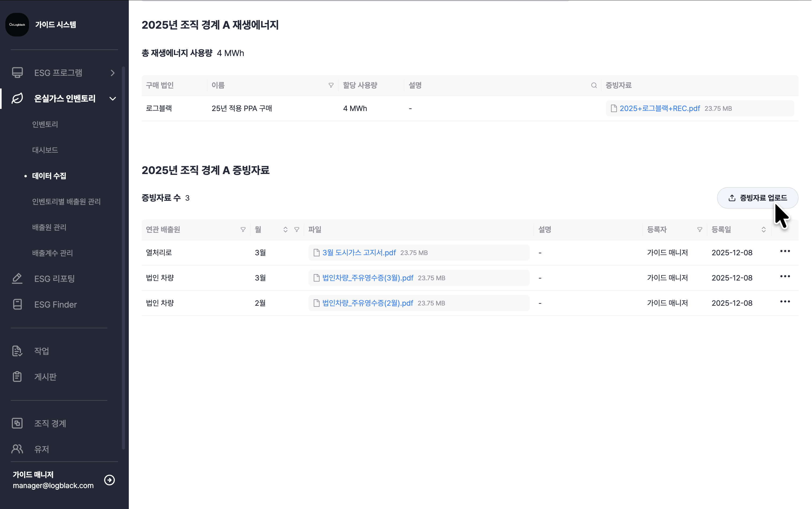Click the search icon in 설명 column header

click(x=594, y=86)
